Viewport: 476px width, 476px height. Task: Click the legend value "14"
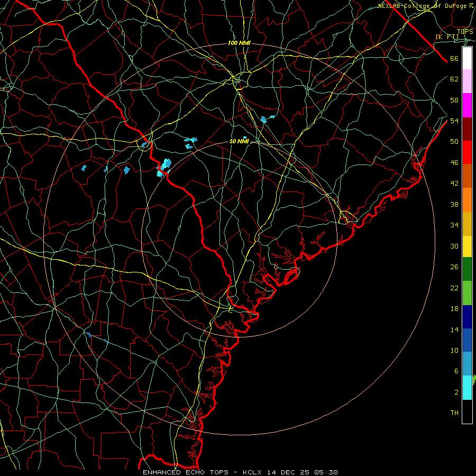454,329
